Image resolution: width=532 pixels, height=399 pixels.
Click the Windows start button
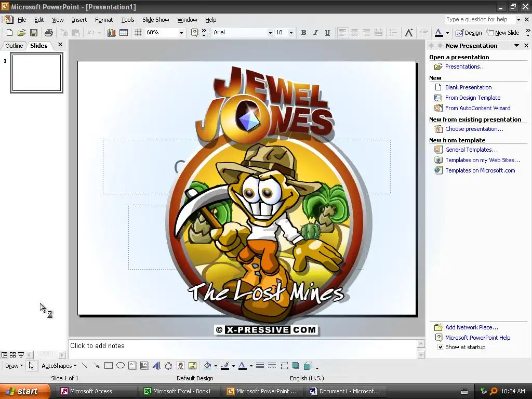(24, 391)
